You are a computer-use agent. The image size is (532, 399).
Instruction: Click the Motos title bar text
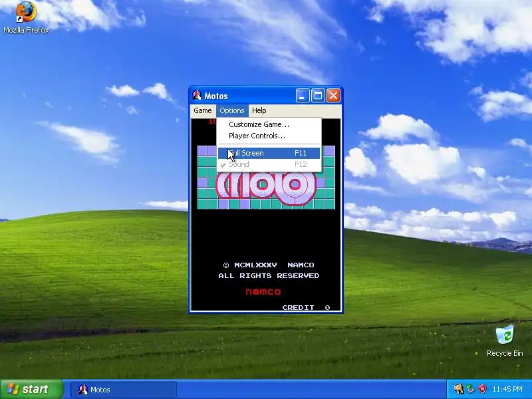tap(215, 96)
